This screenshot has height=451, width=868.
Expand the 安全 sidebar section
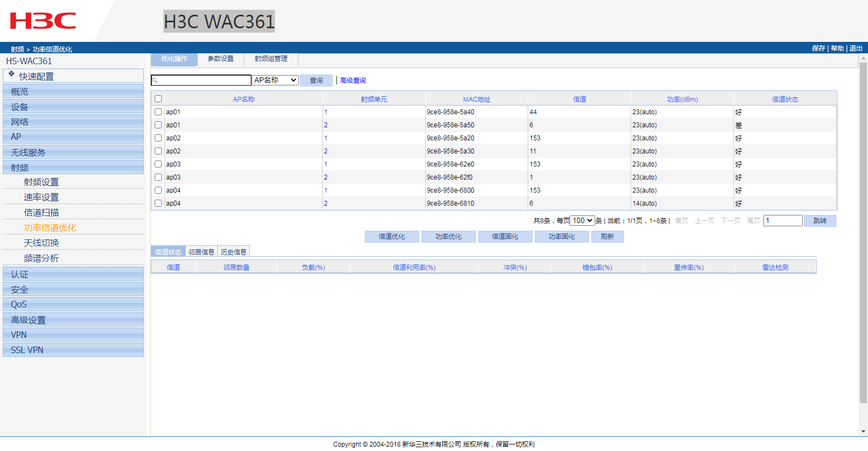[73, 289]
